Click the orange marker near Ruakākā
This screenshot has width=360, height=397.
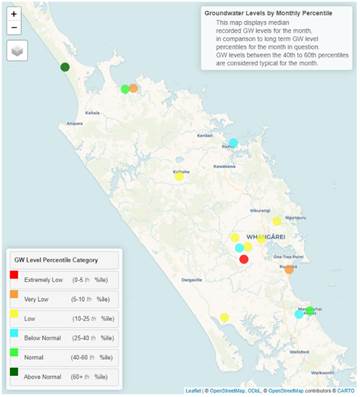289,269
